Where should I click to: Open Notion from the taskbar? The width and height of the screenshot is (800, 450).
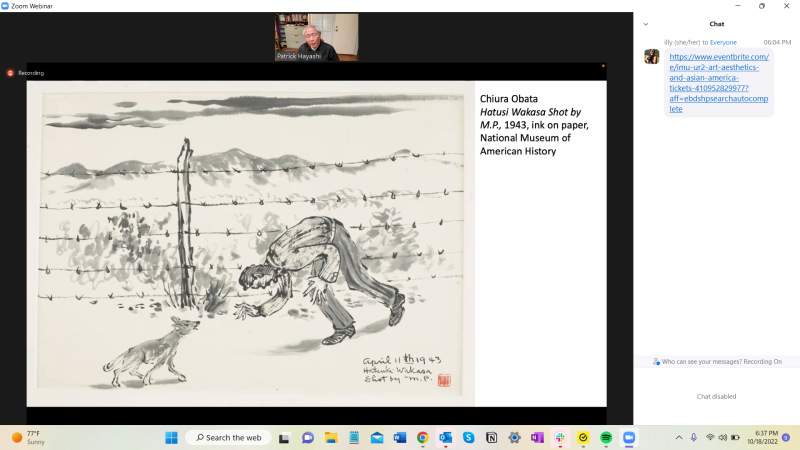[x=491, y=438]
